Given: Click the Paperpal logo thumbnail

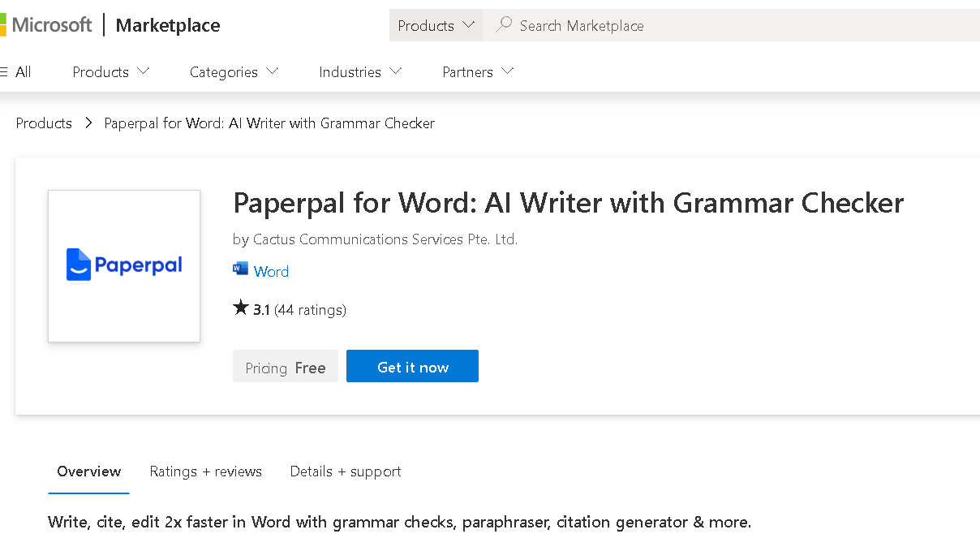Looking at the screenshot, I should point(124,266).
